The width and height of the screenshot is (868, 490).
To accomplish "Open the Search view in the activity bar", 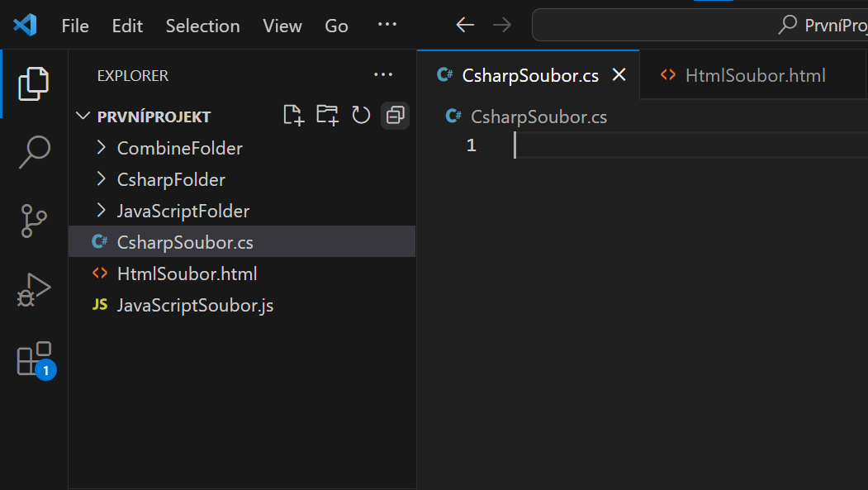I will pos(33,152).
